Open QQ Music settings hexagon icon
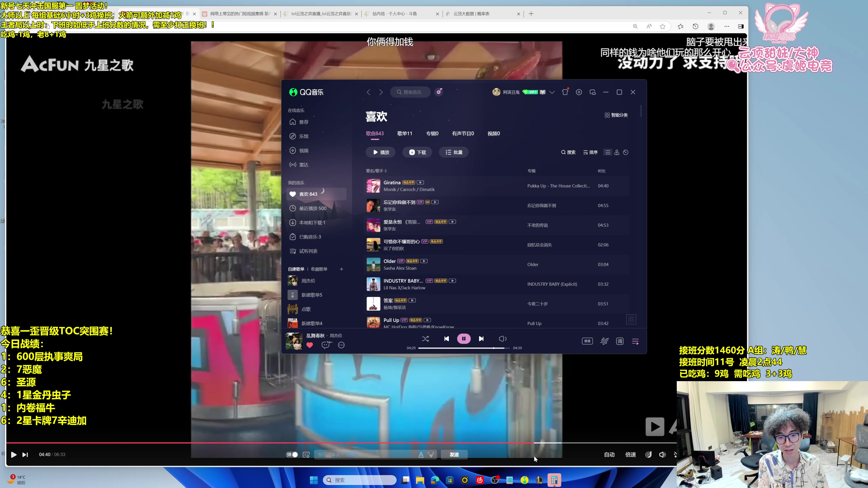 point(579,92)
